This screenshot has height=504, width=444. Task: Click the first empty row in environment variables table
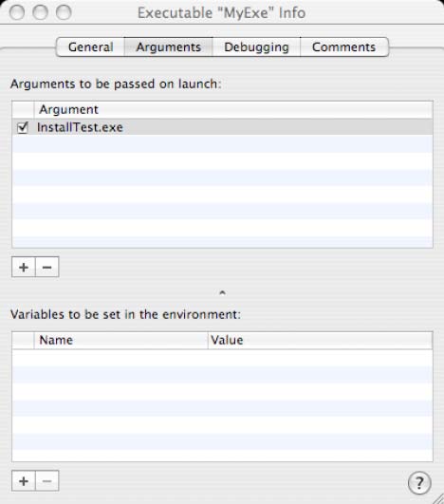222,358
